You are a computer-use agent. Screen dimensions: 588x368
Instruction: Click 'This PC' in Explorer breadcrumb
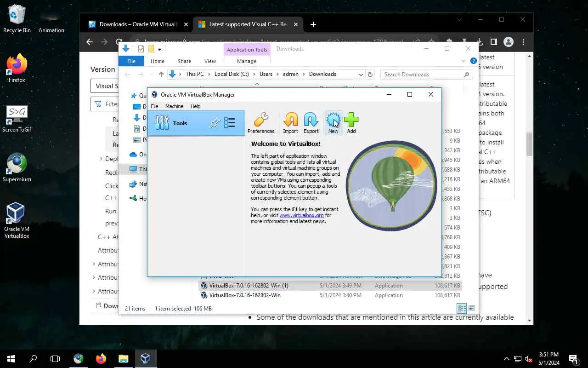coord(194,74)
